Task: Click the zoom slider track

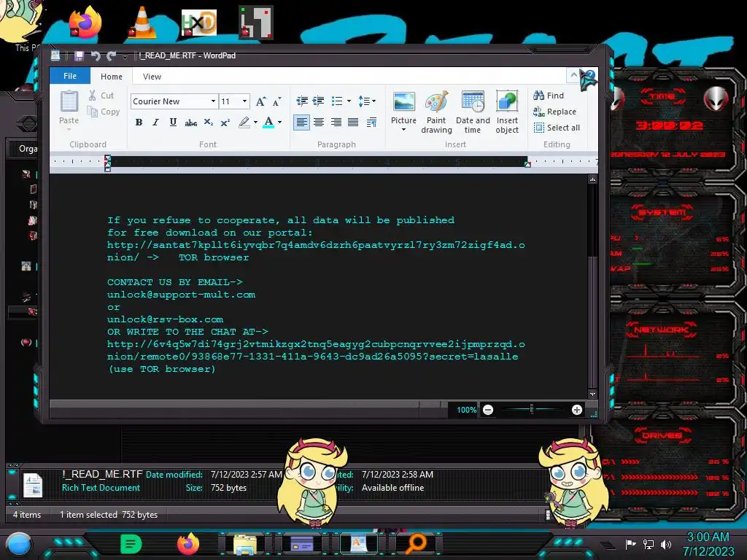Action: tap(532, 410)
